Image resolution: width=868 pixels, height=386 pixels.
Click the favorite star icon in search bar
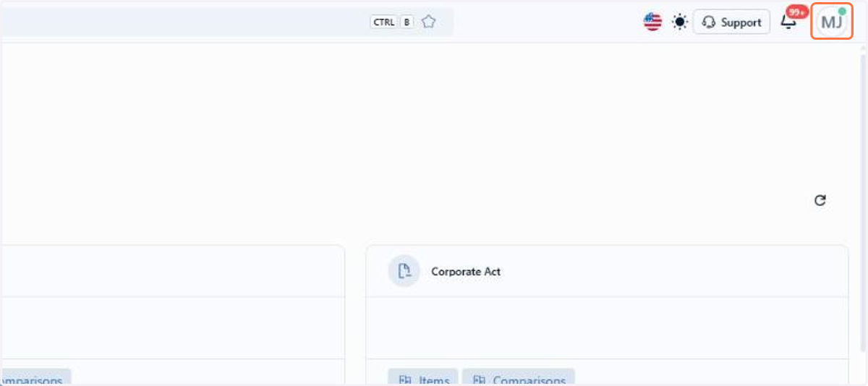click(x=428, y=22)
